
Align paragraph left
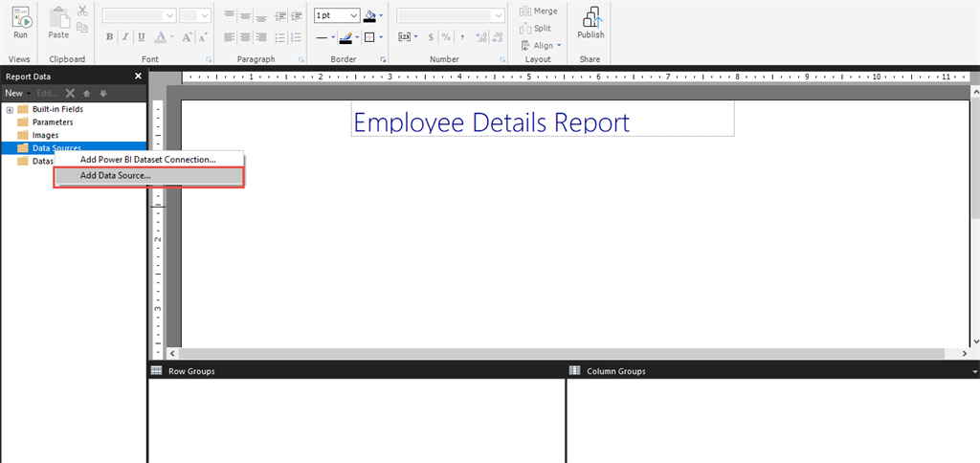230,37
